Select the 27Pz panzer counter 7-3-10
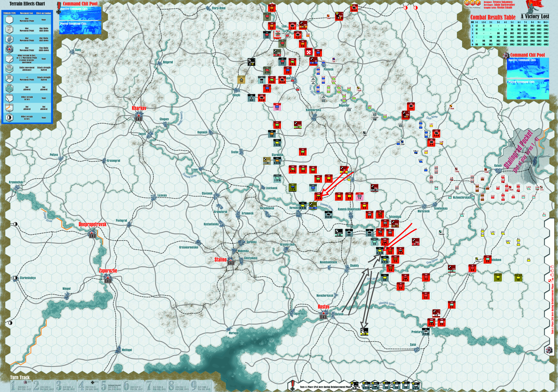Viewport: 558px width, 392px height. (277, 143)
